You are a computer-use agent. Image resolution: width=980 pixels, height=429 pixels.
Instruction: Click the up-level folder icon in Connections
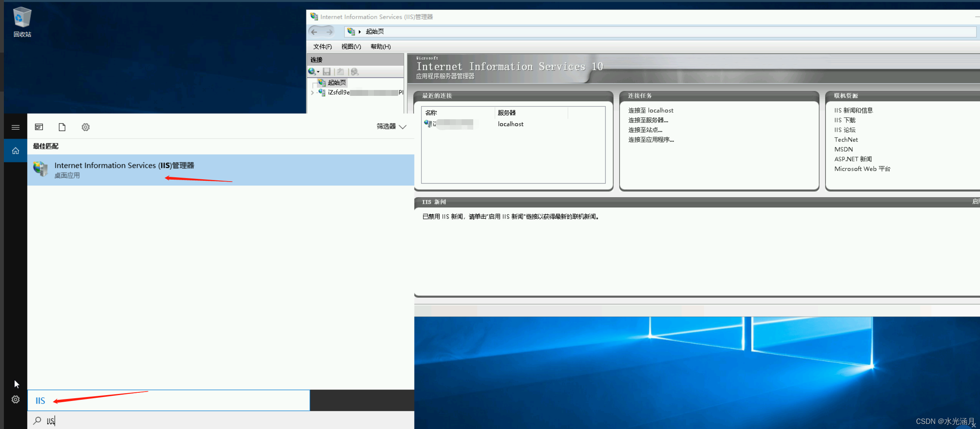[x=340, y=71]
